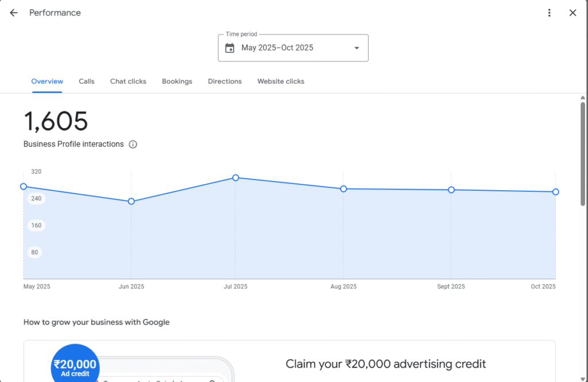Open the Website clicks tab
Image resolution: width=588 pixels, height=382 pixels.
point(281,82)
